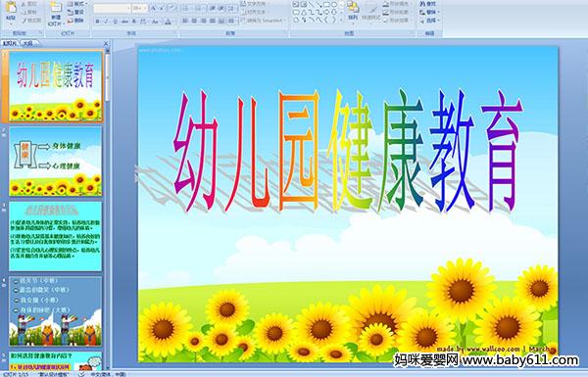The image size is (588, 377).
Task: Select the oval shape in the shapes gallery
Action: pos(334,5)
